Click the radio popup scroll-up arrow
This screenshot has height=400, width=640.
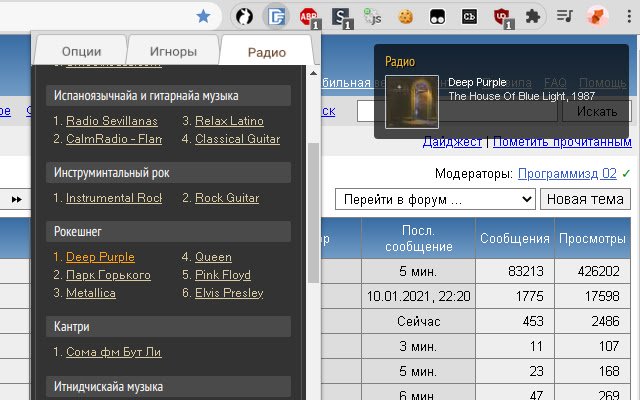(313, 73)
